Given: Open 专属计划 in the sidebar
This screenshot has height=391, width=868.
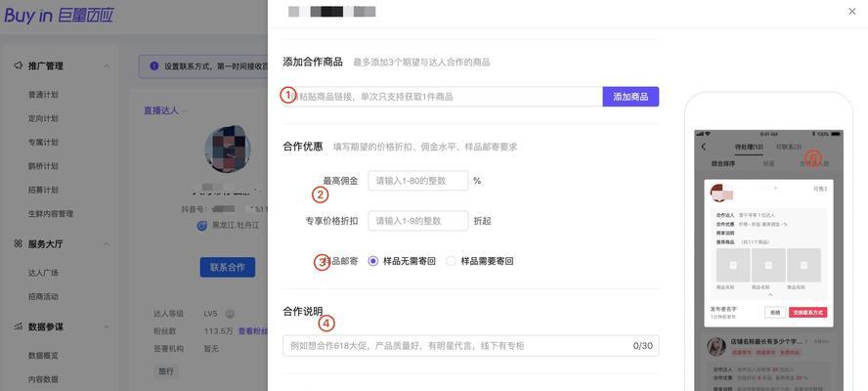Looking at the screenshot, I should [x=43, y=143].
